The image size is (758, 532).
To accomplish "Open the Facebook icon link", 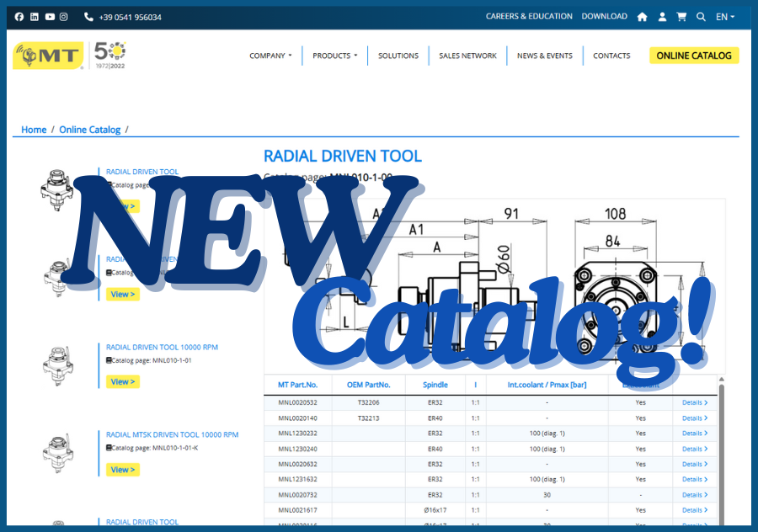I will (x=19, y=17).
